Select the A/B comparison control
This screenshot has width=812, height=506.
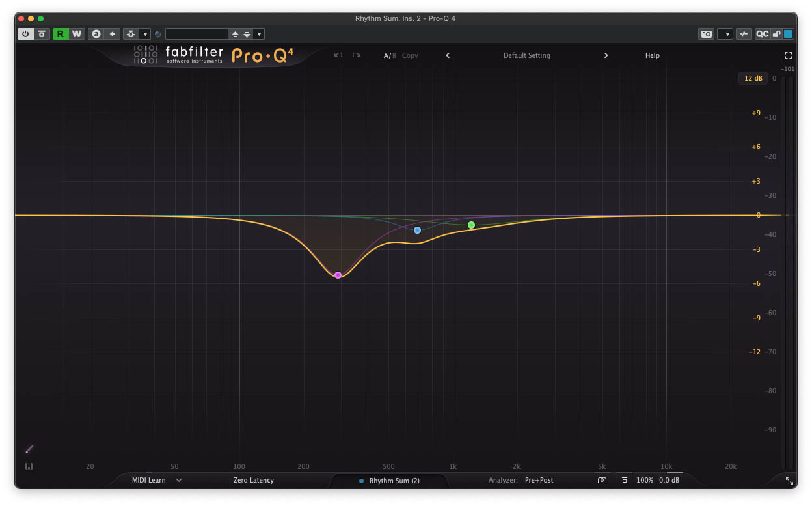click(389, 55)
